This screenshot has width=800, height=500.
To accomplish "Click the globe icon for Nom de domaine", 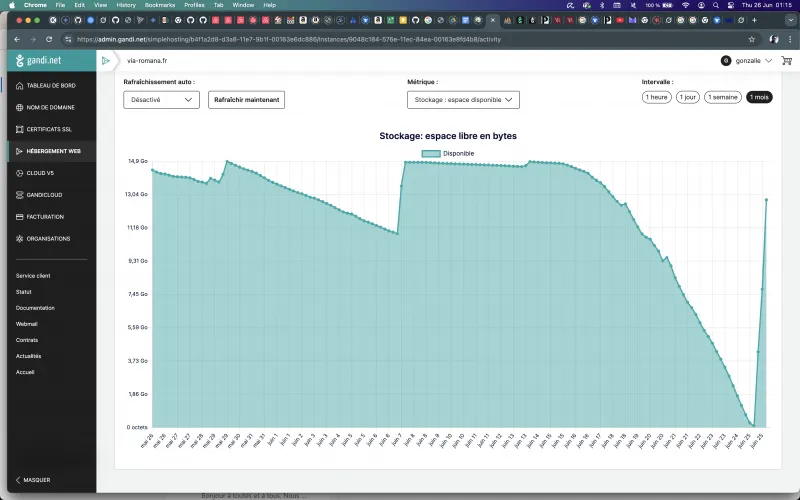I will pyautogui.click(x=20, y=107).
